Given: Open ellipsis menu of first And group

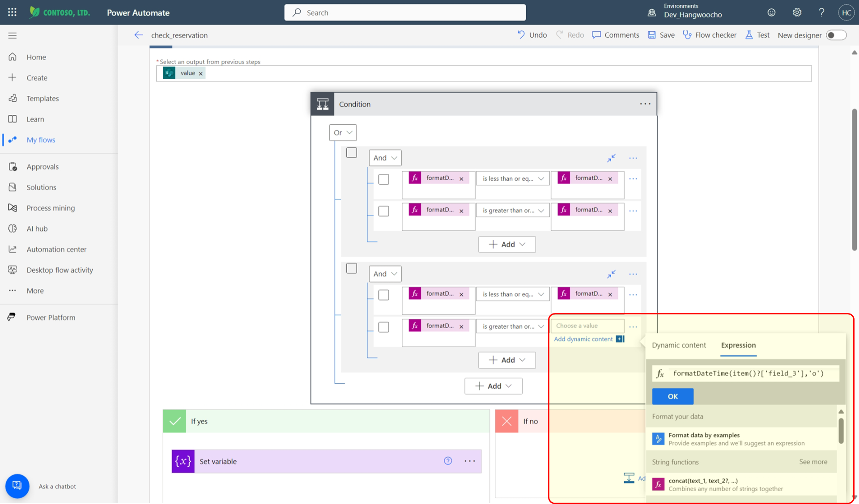Looking at the screenshot, I should point(633,158).
